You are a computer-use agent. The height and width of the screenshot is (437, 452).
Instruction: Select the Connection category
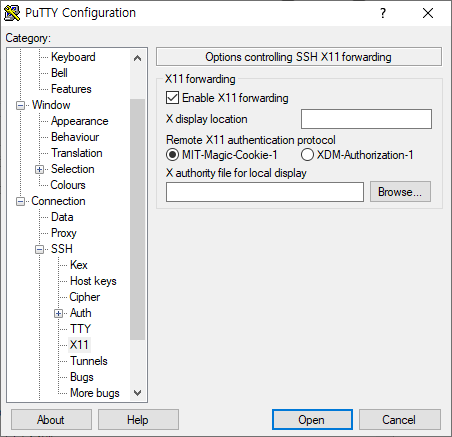pyautogui.click(x=58, y=201)
